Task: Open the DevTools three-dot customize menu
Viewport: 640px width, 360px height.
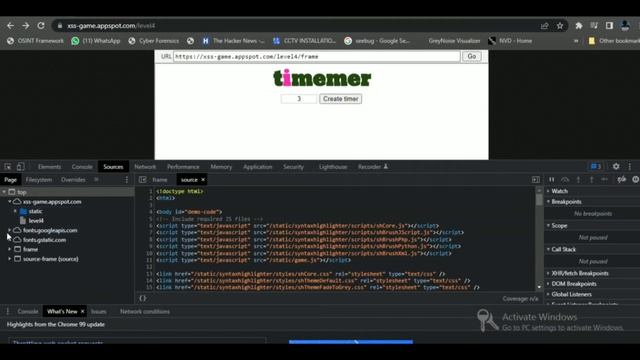Action: click(x=630, y=167)
